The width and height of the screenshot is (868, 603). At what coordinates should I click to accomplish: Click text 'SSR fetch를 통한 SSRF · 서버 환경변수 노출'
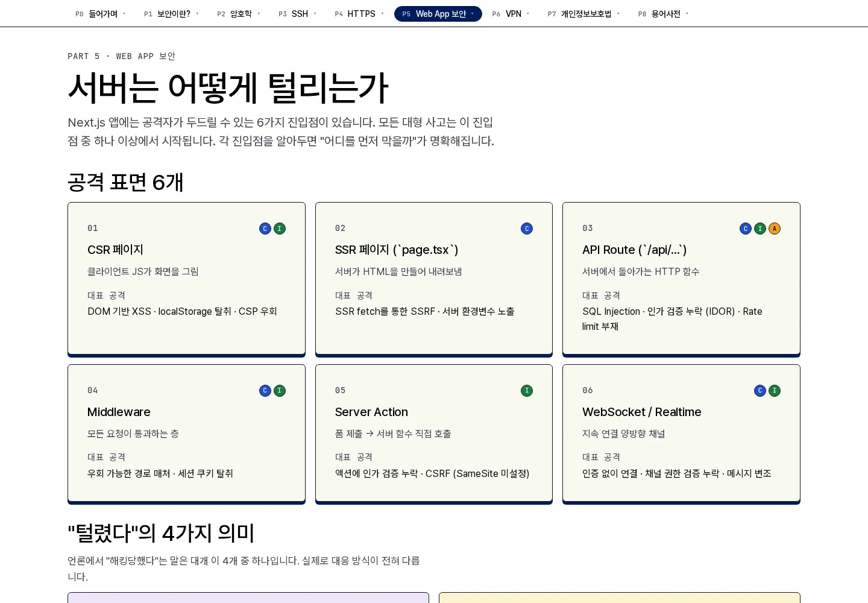point(425,311)
